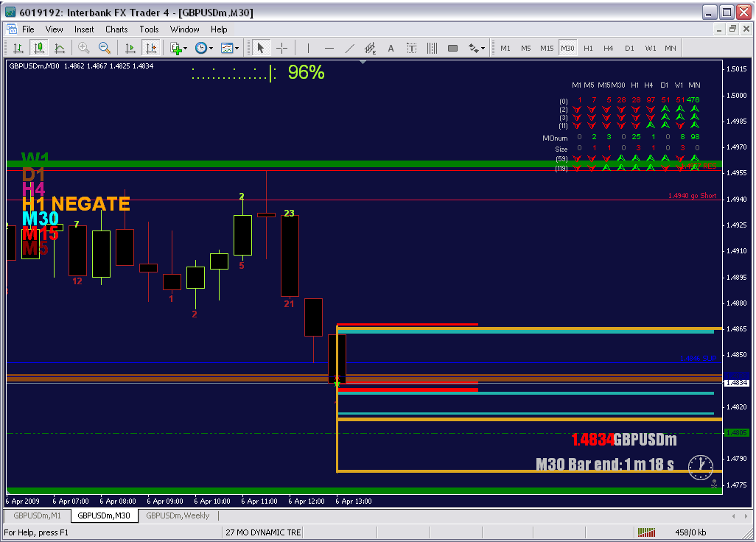
Task: Open the File menu
Action: [x=28, y=29]
